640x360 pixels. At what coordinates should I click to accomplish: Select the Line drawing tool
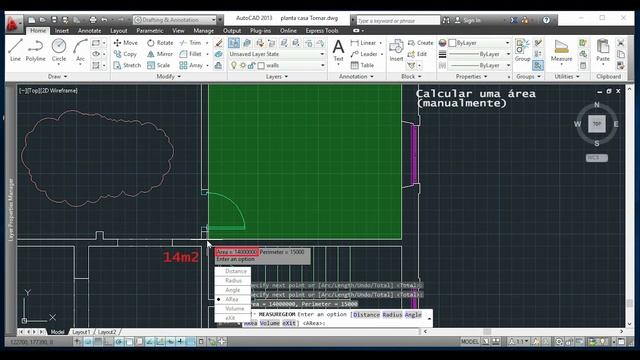[x=15, y=50]
